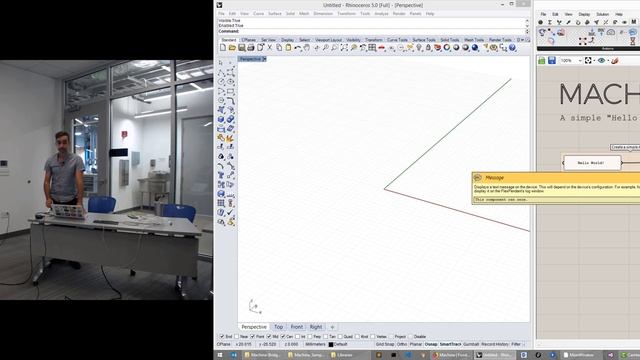Click the four-viewport layout icon in Rhino toolbar
640x360 pixels.
(x=372, y=48)
